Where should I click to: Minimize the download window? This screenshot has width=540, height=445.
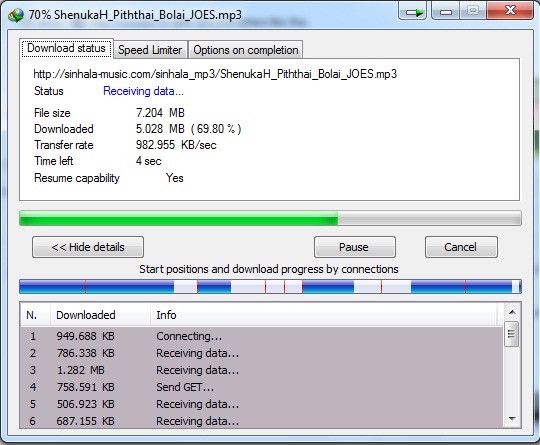tap(445, 11)
